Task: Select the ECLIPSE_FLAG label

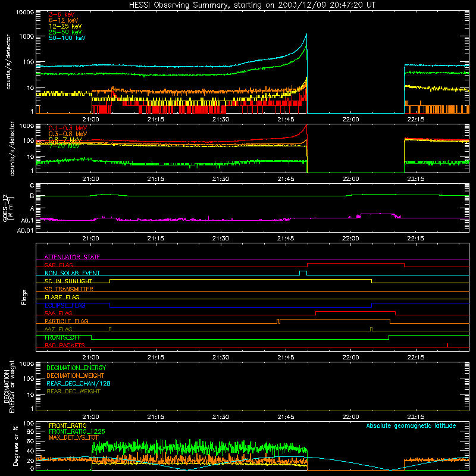Action: pyautogui.click(x=65, y=305)
